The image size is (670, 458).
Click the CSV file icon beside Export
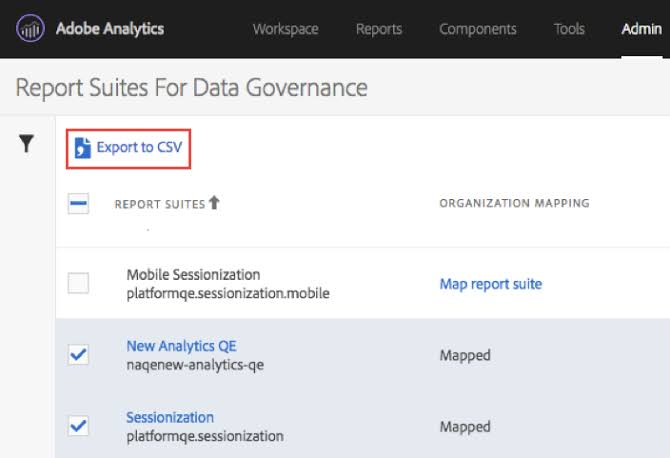pos(82,148)
